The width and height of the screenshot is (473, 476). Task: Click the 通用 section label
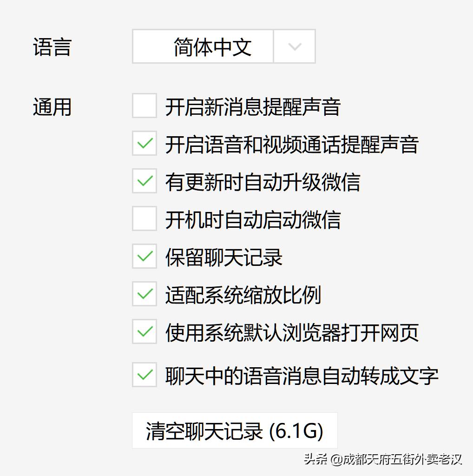[x=52, y=106]
